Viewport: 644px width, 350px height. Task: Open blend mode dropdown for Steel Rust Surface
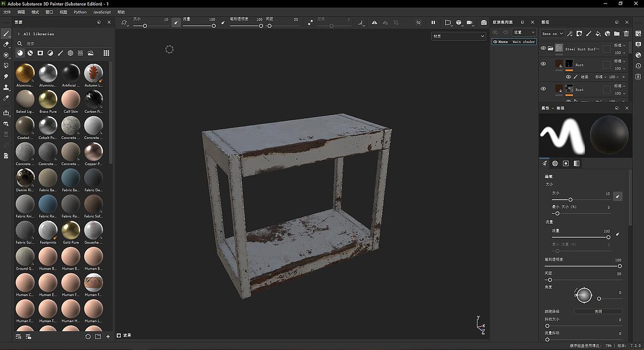click(619, 45)
